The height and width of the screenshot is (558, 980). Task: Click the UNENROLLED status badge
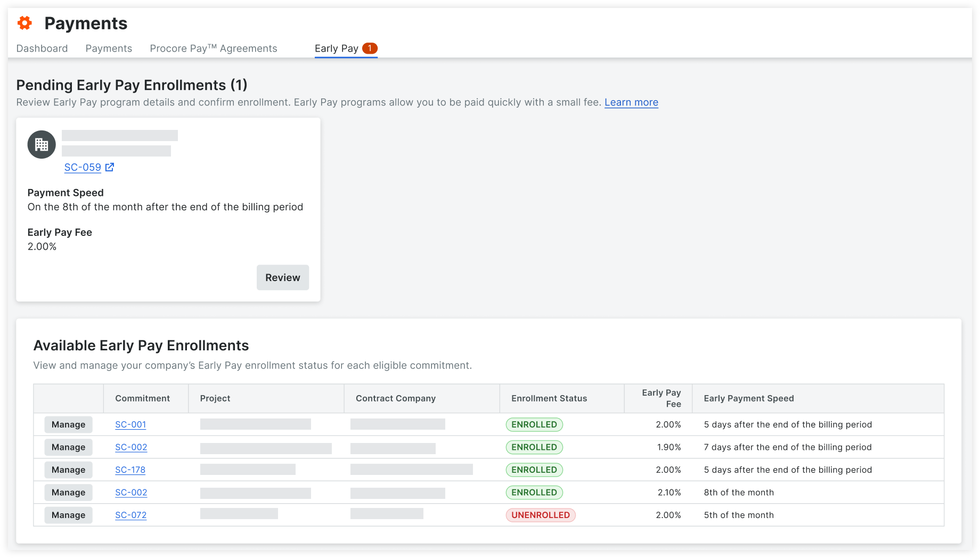tap(541, 515)
